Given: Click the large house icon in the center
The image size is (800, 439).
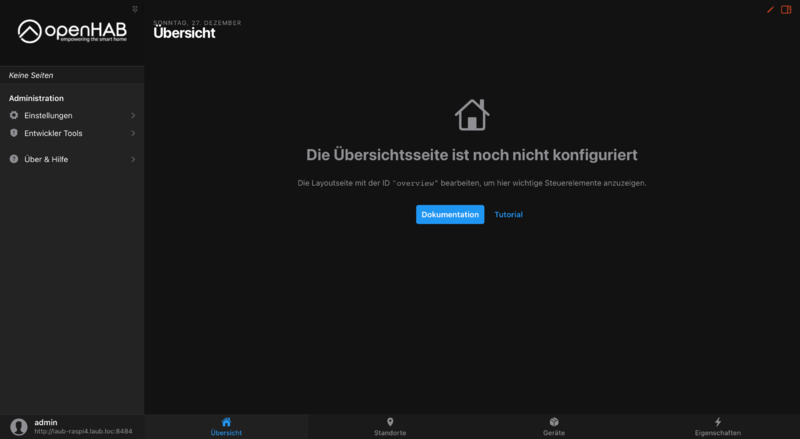Looking at the screenshot, I should [x=472, y=115].
